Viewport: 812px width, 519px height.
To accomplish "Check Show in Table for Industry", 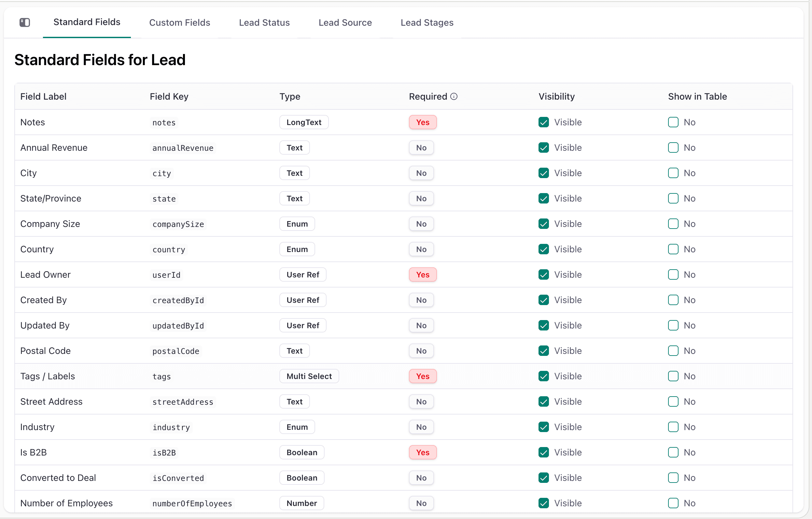I will 673,427.
